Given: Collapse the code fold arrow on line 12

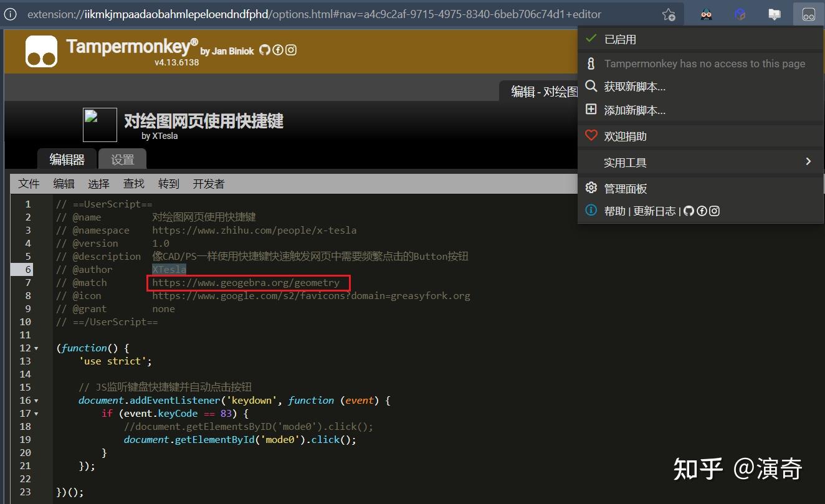Looking at the screenshot, I should click(36, 348).
